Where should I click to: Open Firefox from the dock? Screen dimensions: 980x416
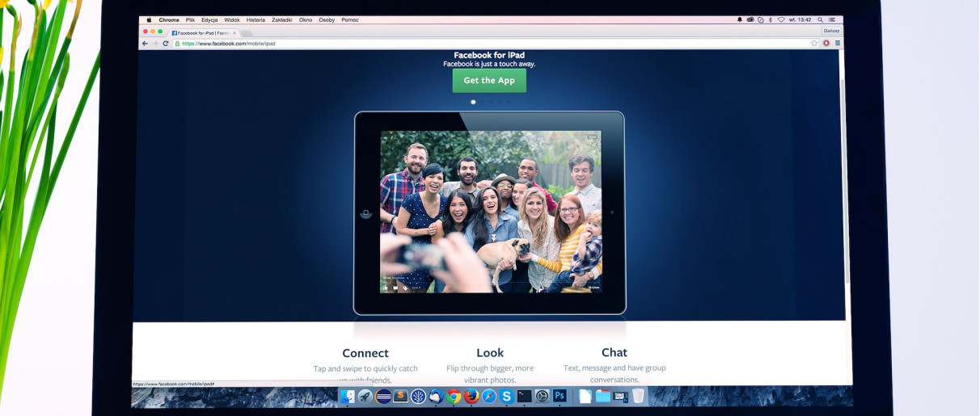[x=471, y=396]
